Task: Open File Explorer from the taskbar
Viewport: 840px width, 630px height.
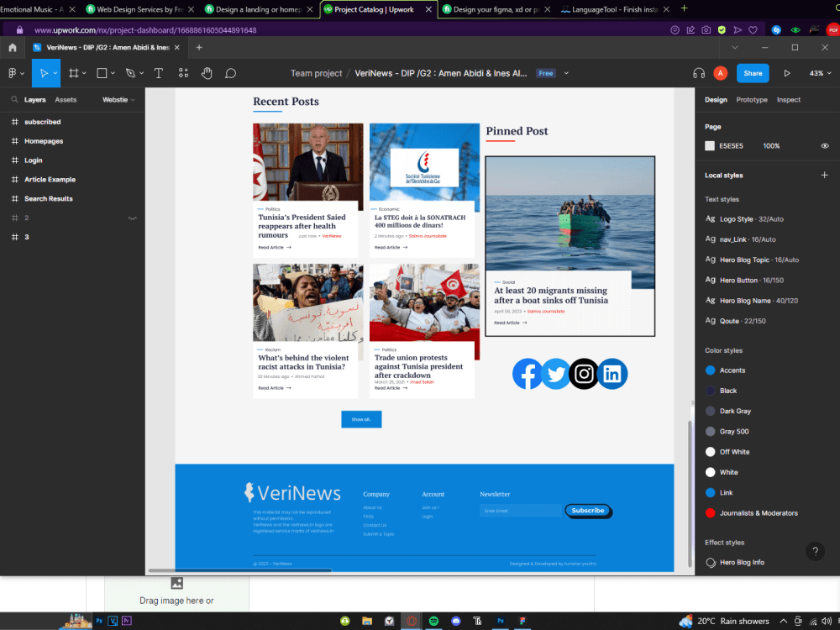Action: point(367,621)
